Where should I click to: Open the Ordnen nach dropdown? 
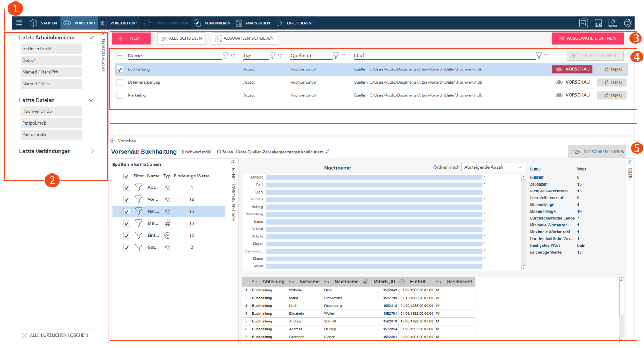pos(493,167)
